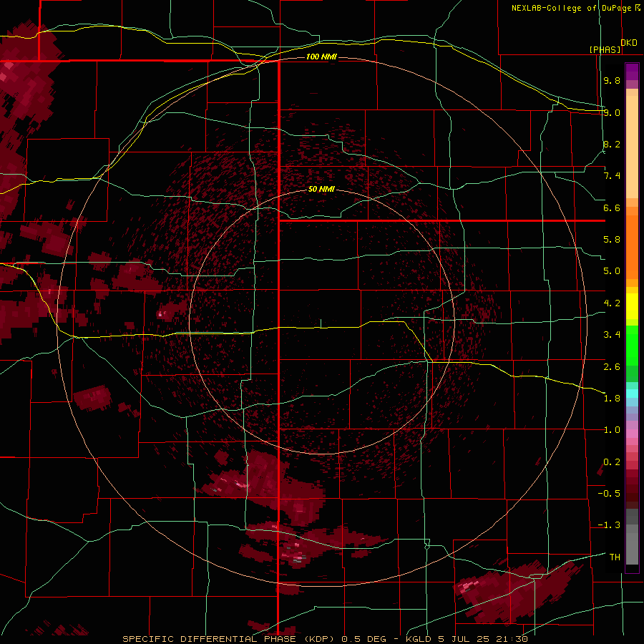Screen dimensions: 644x644
Task: Select the 8.2 scale value
Action: (612, 144)
